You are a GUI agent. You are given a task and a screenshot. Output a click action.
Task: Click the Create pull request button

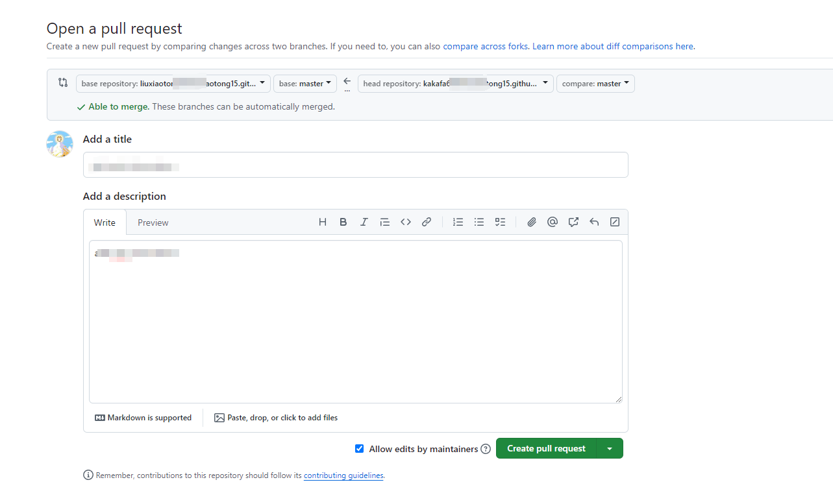click(546, 449)
